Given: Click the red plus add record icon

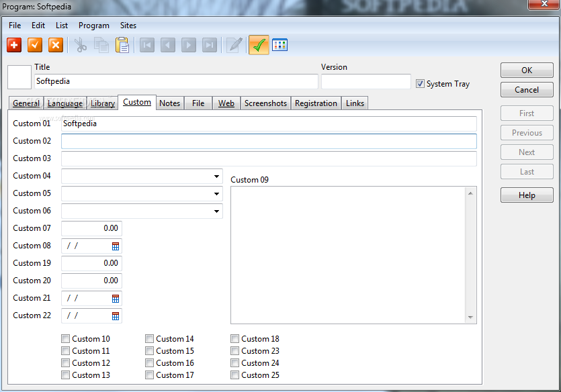Looking at the screenshot, I should pos(14,45).
